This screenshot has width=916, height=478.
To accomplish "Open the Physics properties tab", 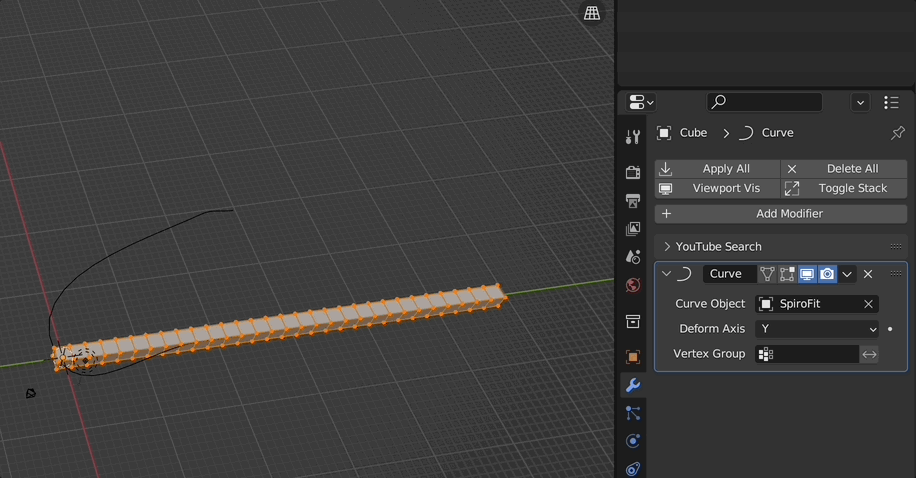I will [633, 441].
